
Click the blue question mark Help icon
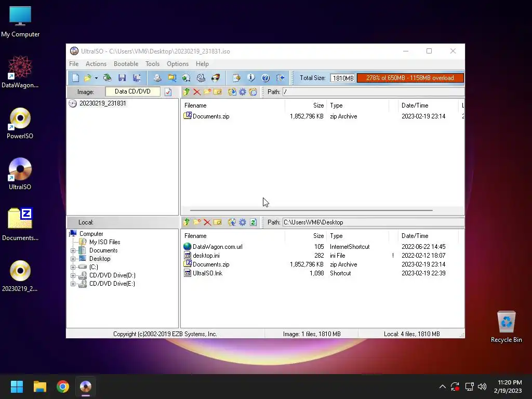(x=265, y=78)
